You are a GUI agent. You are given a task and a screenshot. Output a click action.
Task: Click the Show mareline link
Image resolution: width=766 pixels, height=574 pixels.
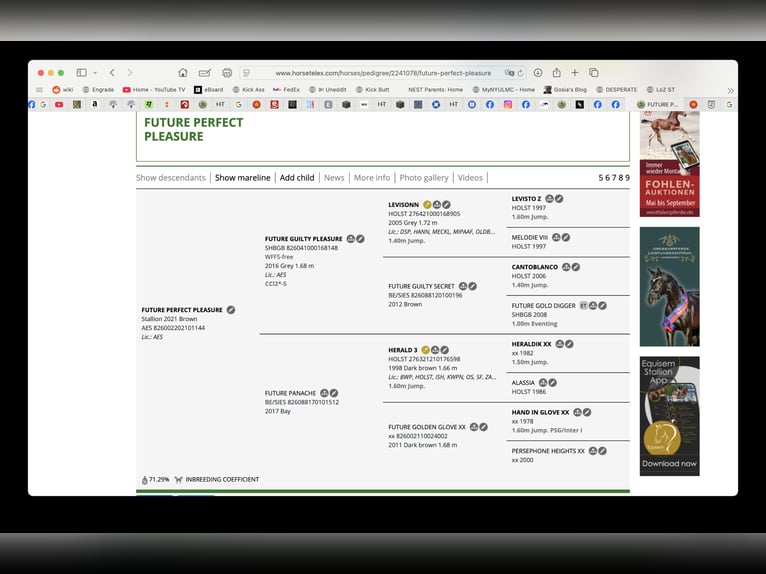(242, 178)
